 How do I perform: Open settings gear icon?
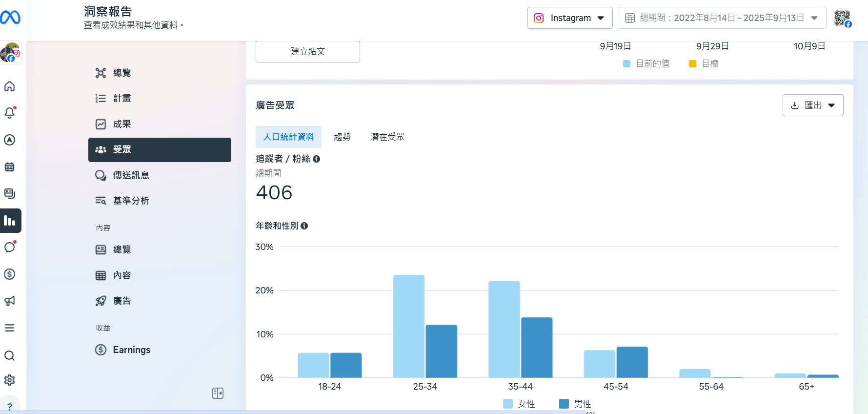tap(10, 380)
